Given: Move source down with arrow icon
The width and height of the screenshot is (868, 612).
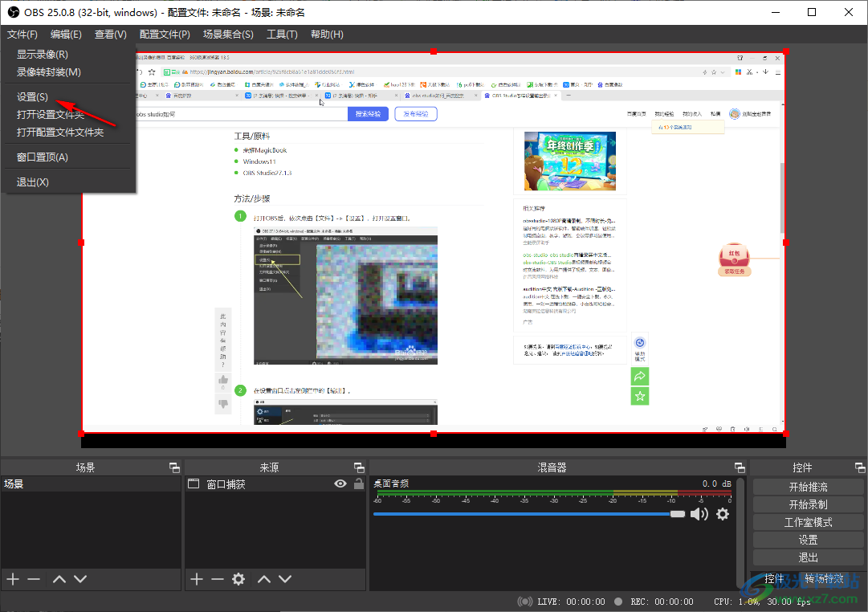Looking at the screenshot, I should [x=285, y=579].
